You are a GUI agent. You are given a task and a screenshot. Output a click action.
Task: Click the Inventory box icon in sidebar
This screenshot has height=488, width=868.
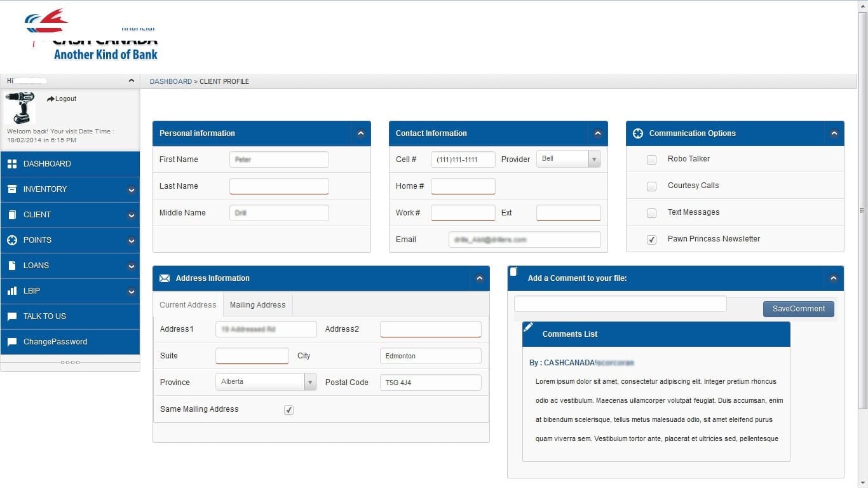tap(11, 189)
